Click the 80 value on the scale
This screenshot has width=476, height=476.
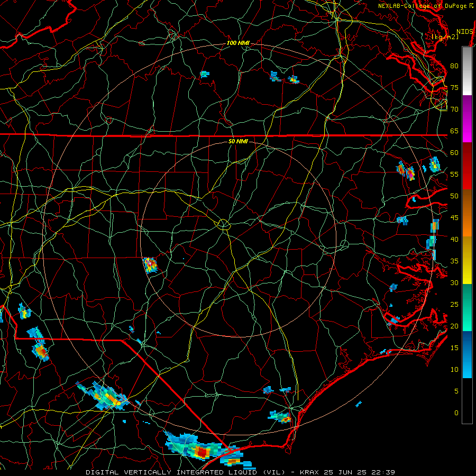tap(454, 66)
